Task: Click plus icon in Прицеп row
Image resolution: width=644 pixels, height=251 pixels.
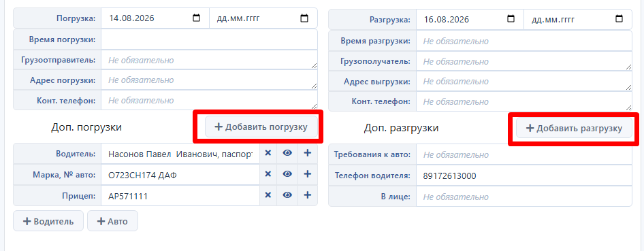Action: click(308, 195)
